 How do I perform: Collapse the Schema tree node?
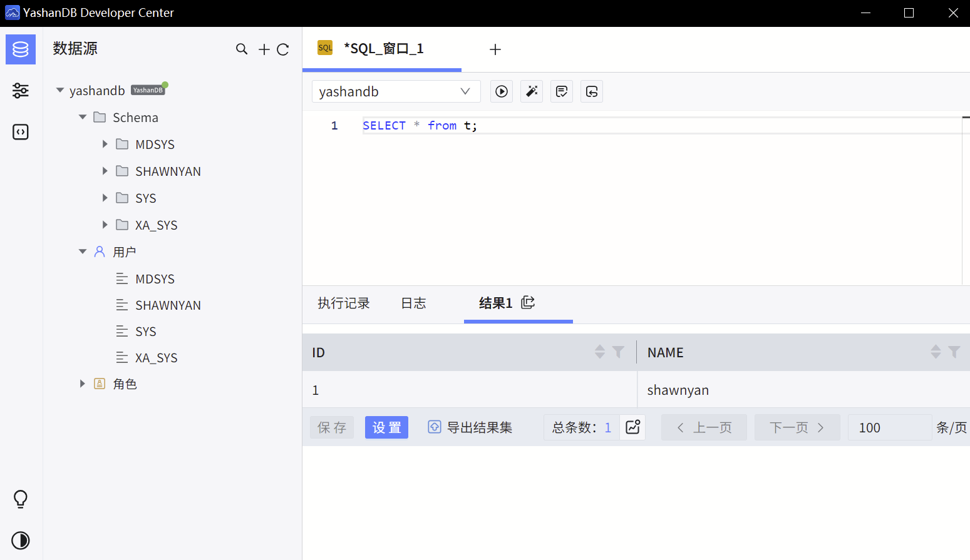point(83,117)
